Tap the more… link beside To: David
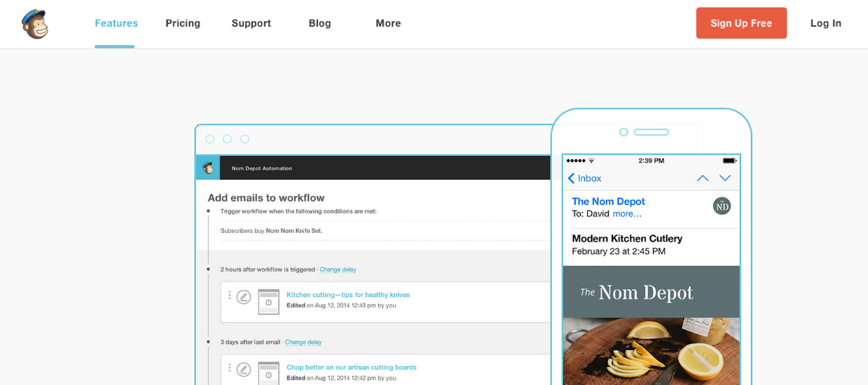 (x=627, y=214)
